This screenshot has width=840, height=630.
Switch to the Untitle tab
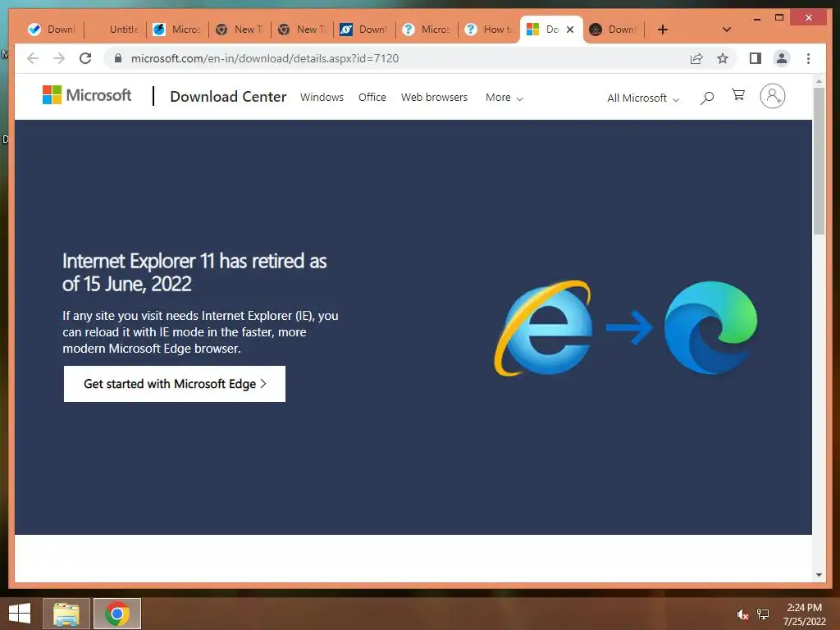click(115, 30)
